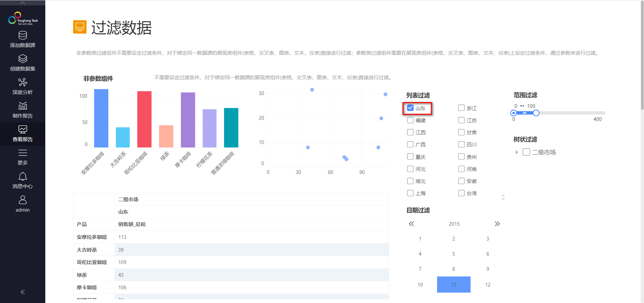
Task: Click the 安摩拉多咖啡 table row header
Action: pyautogui.click(x=94, y=237)
